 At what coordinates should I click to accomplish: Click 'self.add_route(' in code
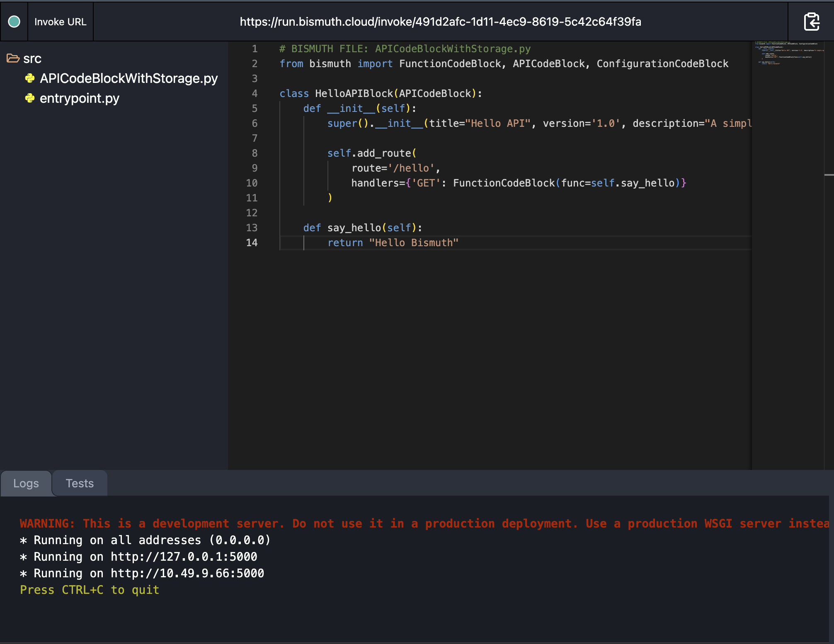(372, 153)
